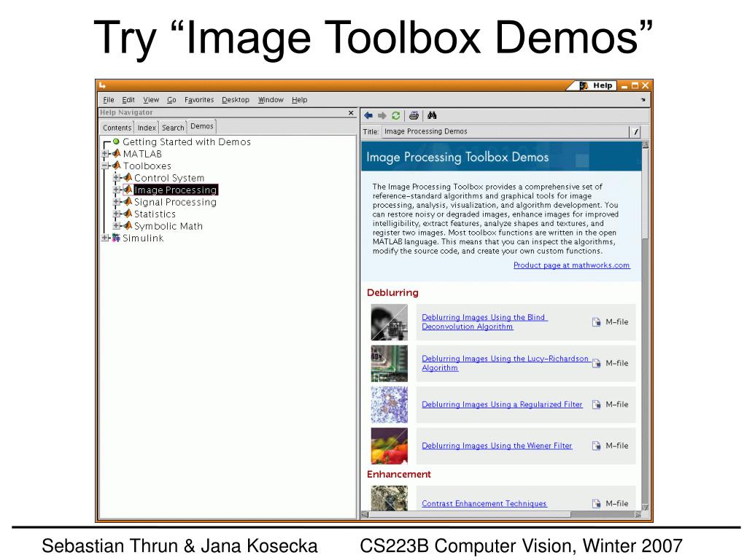Open the Favorites menu
This screenshot has height=560, width=747.
(199, 99)
